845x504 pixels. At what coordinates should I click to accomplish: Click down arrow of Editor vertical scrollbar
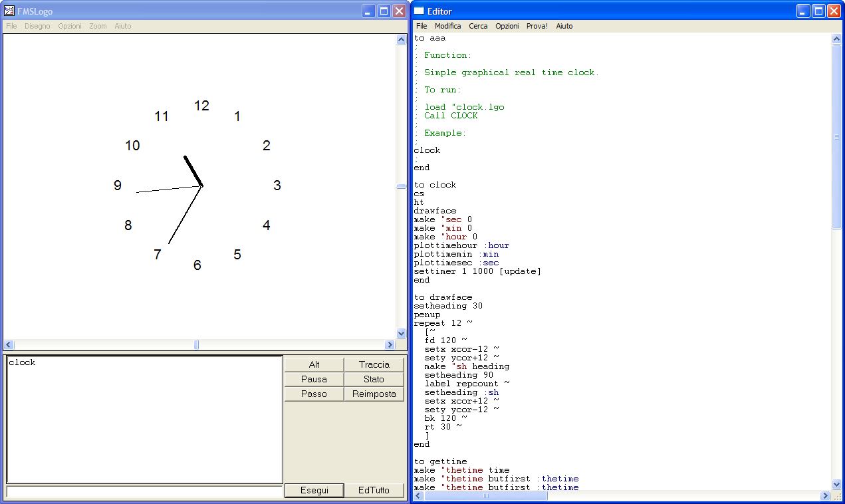837,485
